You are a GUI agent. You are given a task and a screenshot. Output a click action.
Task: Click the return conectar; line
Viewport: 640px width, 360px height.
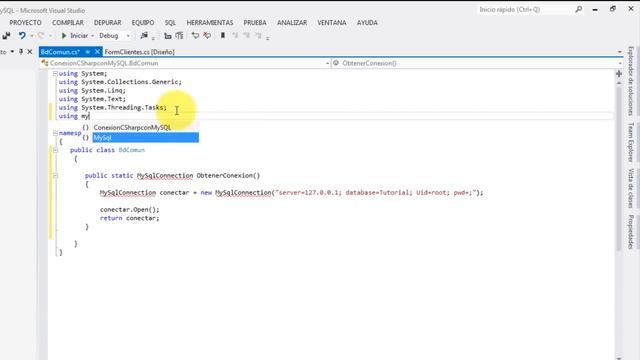coord(130,218)
